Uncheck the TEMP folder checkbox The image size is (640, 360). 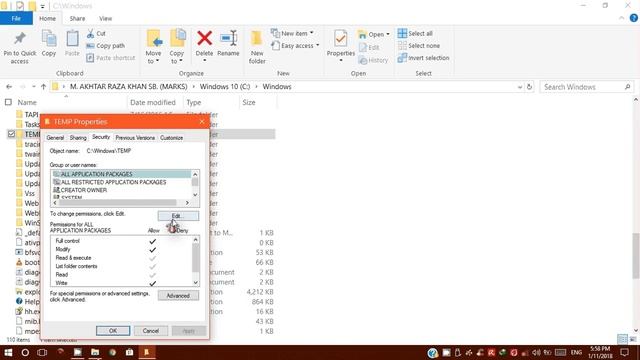pyautogui.click(x=11, y=134)
